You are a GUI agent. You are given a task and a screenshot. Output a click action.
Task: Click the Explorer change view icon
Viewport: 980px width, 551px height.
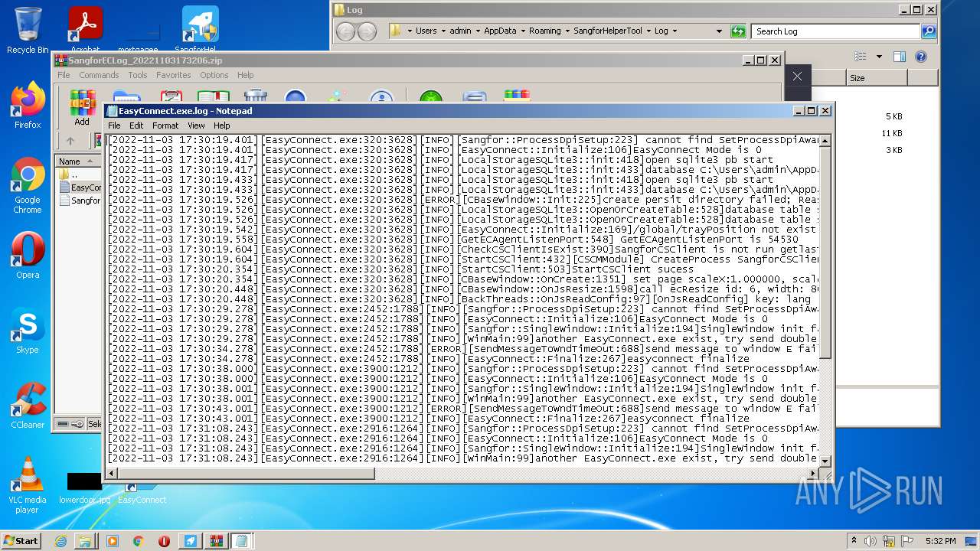coord(861,57)
